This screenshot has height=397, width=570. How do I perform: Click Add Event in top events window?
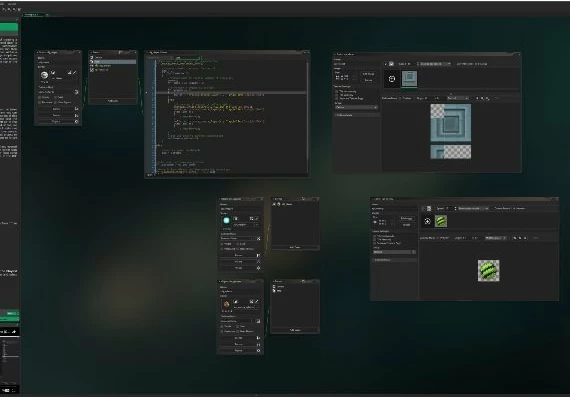click(x=113, y=101)
